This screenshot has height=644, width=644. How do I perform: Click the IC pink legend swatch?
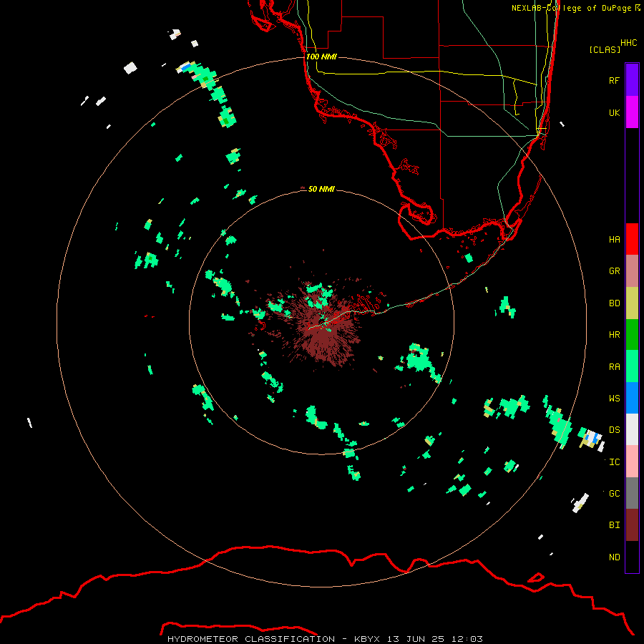pyautogui.click(x=632, y=462)
